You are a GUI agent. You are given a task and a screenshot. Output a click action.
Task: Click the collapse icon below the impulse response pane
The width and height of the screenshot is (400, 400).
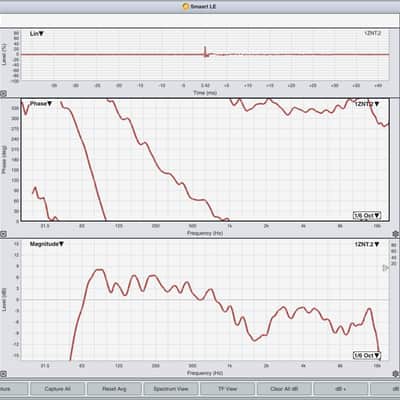[x=3, y=94]
